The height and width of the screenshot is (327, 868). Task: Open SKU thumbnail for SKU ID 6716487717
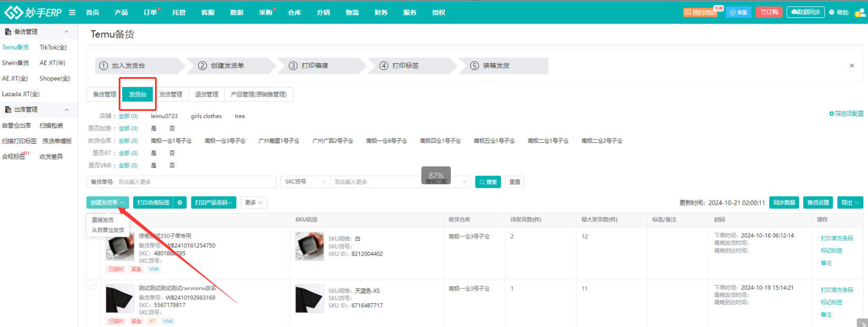(x=309, y=299)
